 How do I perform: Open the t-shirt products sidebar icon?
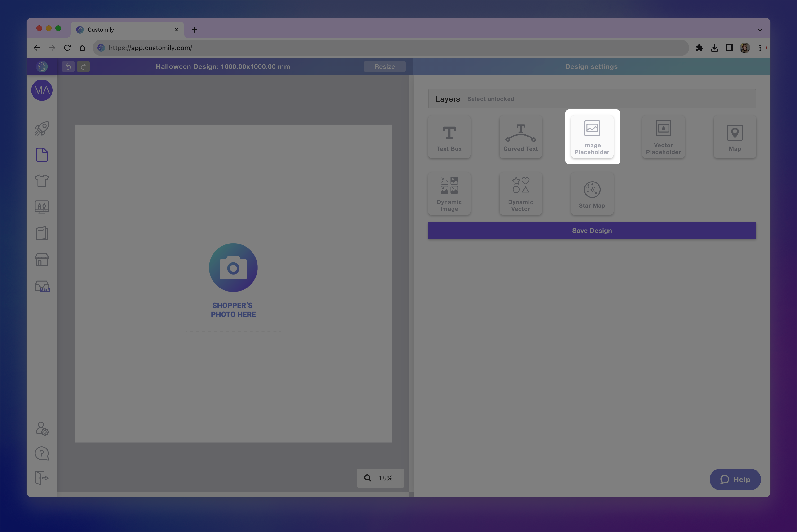41,181
